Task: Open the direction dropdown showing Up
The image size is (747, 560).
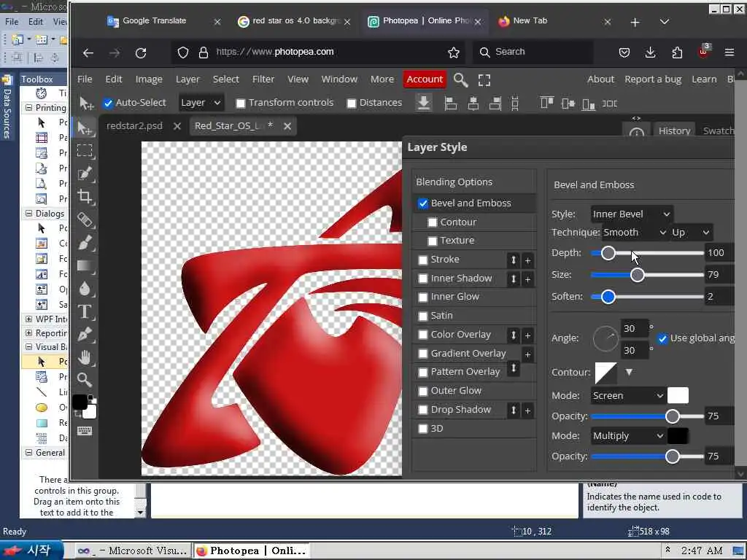Action: click(x=691, y=233)
